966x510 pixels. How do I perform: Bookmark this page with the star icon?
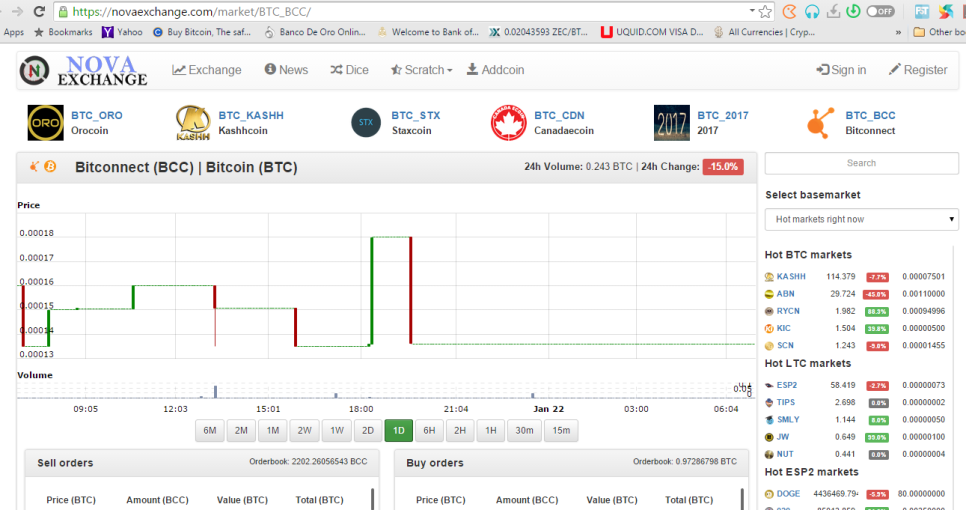click(765, 11)
